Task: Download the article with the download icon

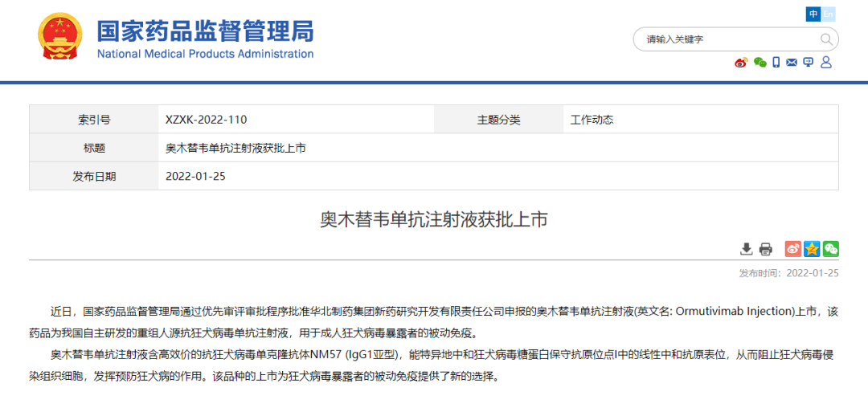Action: click(x=746, y=249)
